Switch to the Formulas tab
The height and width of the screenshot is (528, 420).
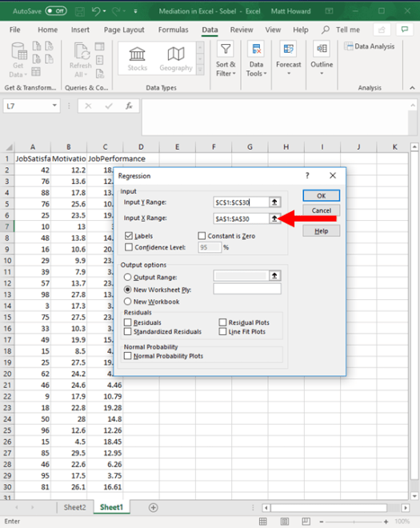tap(173, 30)
